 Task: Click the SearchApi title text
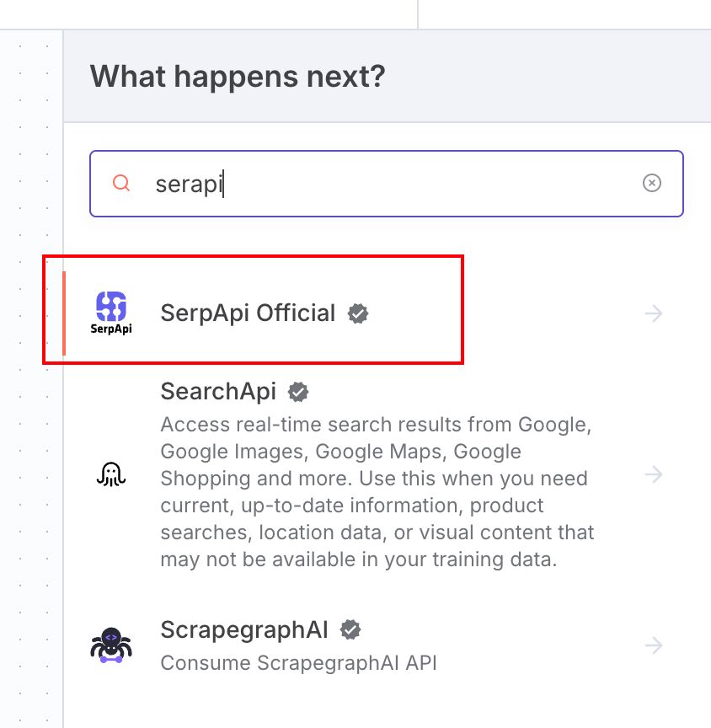coord(217,391)
